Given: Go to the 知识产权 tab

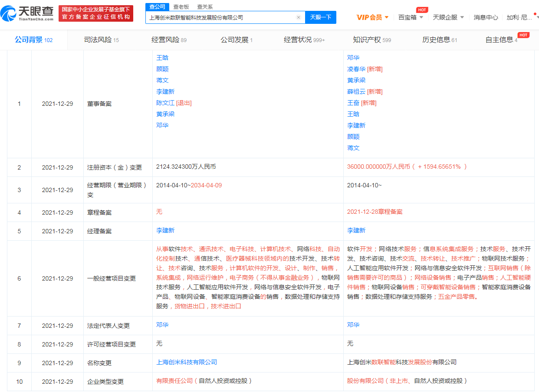Looking at the screenshot, I should click(371, 40).
